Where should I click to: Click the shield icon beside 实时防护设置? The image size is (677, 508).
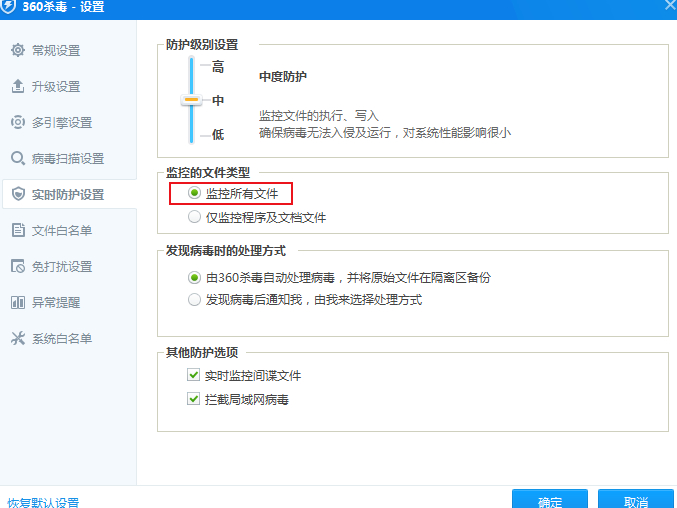coord(18,194)
